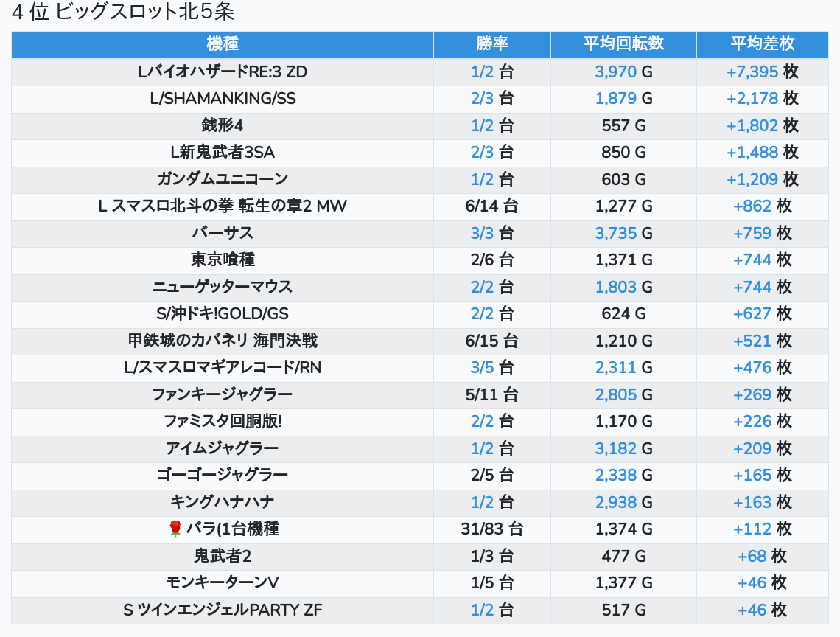Screen dimensions: 840x637
Task: Click the +1,209 value for ガンダムユニコーン
Action: (752, 180)
